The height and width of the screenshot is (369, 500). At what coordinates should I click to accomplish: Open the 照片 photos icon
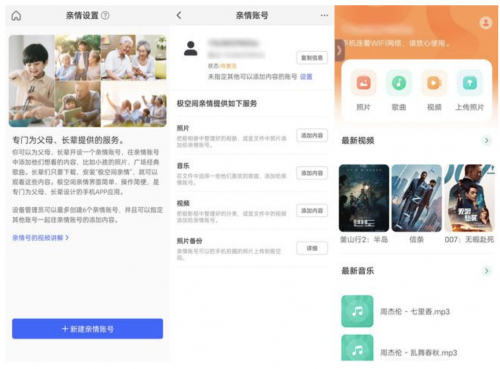(x=363, y=83)
